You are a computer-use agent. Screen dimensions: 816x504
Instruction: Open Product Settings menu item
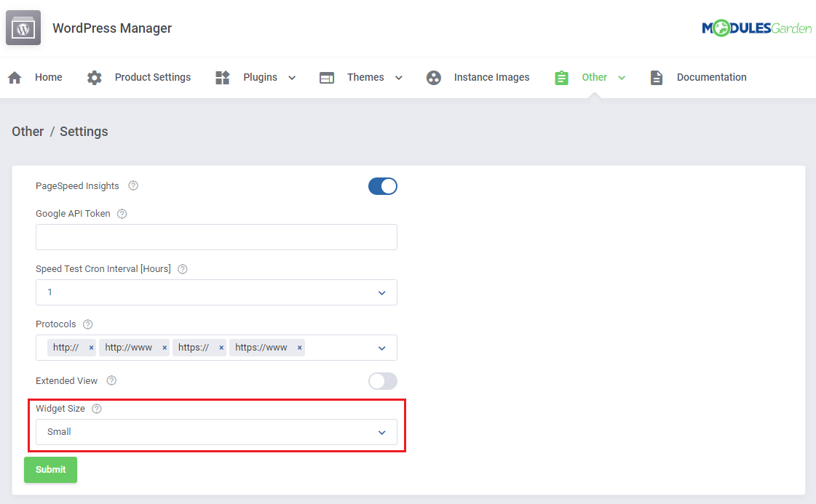[152, 78]
